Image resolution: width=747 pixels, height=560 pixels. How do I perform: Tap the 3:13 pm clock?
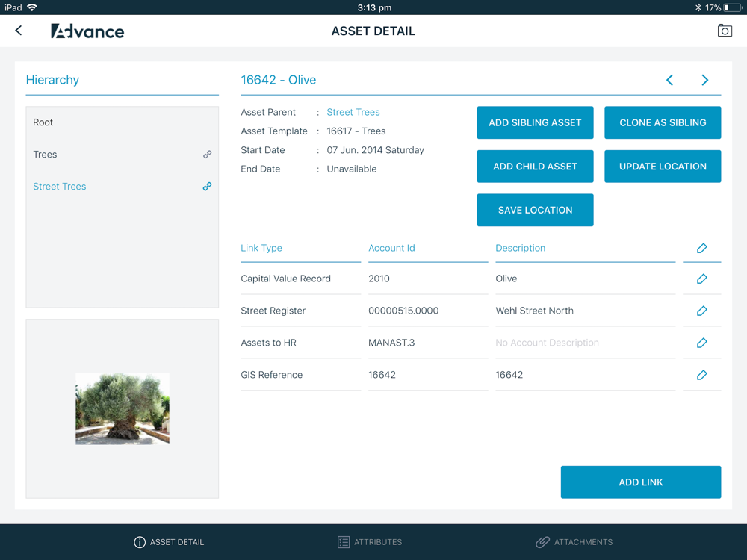point(374,7)
